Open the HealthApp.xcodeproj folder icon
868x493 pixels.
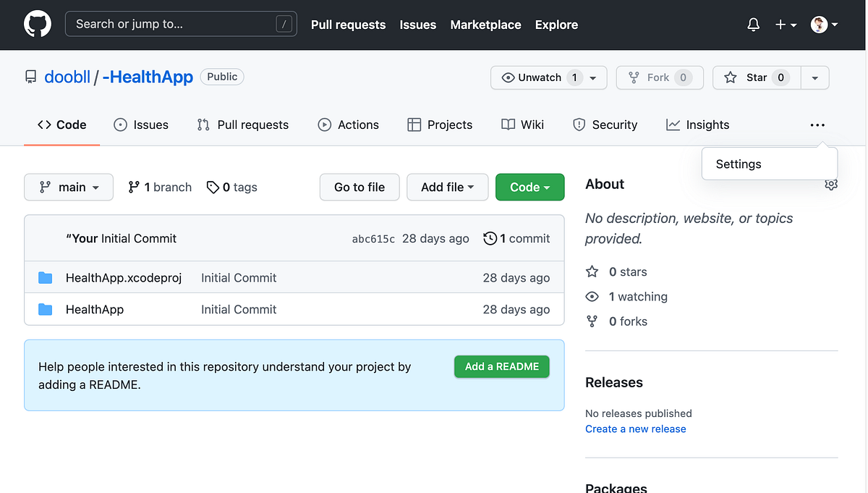(x=46, y=277)
